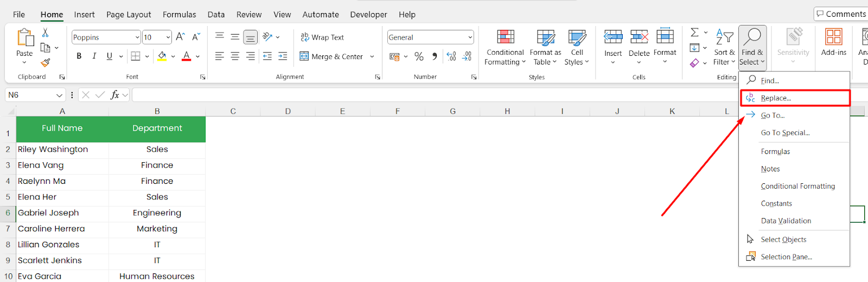Click the Decrease Indent icon
868x282 pixels.
click(267, 56)
